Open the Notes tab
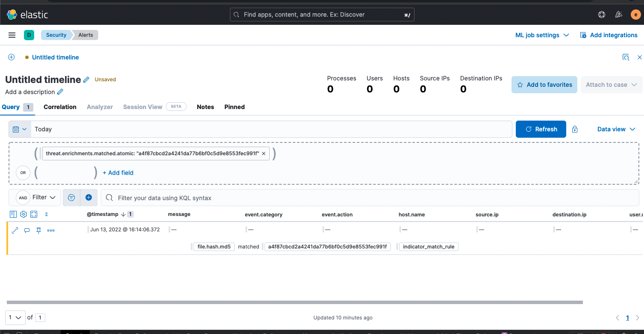Screen dimensions: 644x334 [205, 107]
